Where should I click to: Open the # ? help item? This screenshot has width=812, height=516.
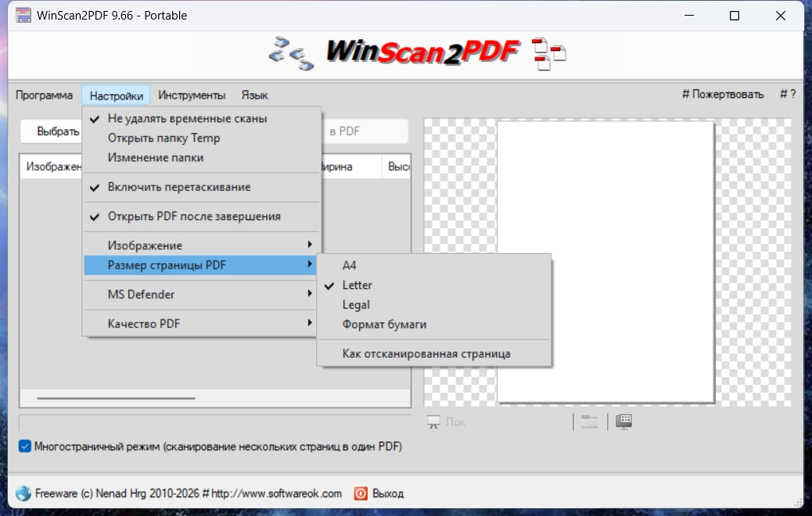[788, 95]
